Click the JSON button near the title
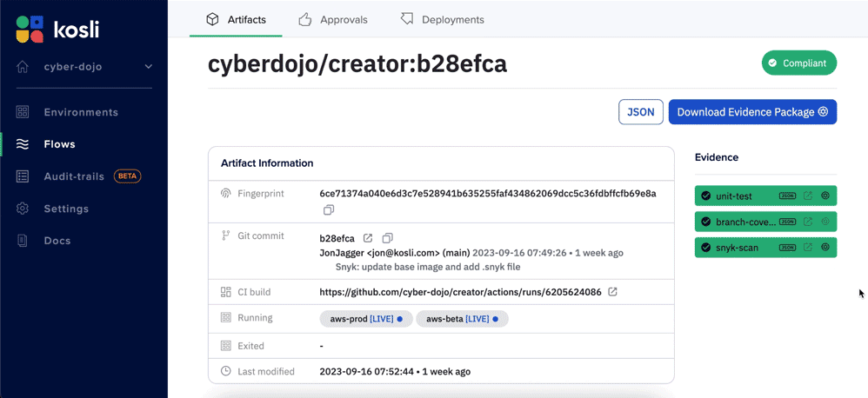Image resolution: width=868 pixels, height=398 pixels. pyautogui.click(x=640, y=112)
